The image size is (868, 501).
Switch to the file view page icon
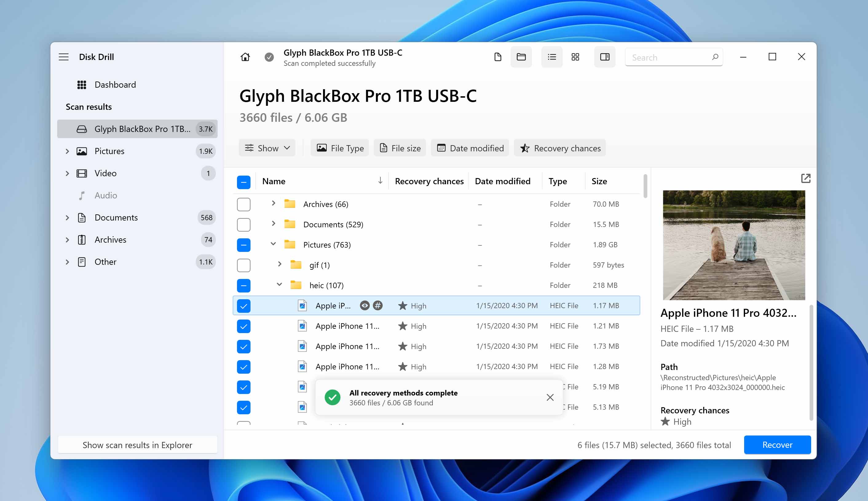pyautogui.click(x=498, y=57)
